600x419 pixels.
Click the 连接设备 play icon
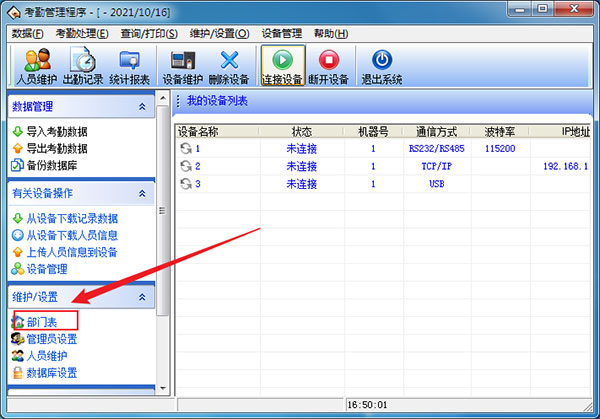tap(282, 60)
